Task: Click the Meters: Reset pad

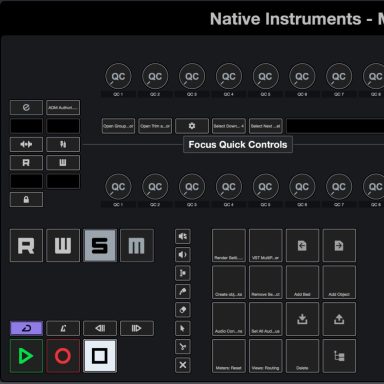Action: point(229,356)
